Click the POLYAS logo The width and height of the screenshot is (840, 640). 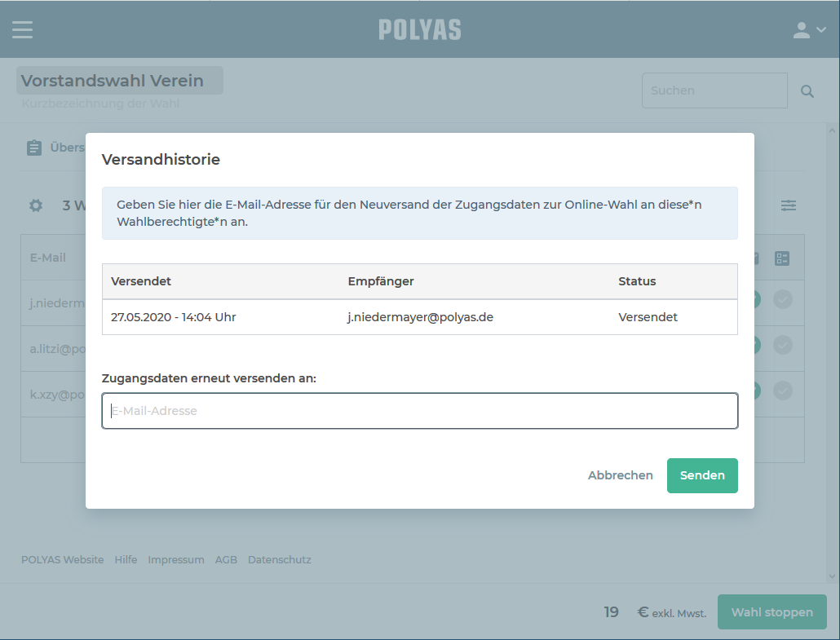(x=420, y=30)
